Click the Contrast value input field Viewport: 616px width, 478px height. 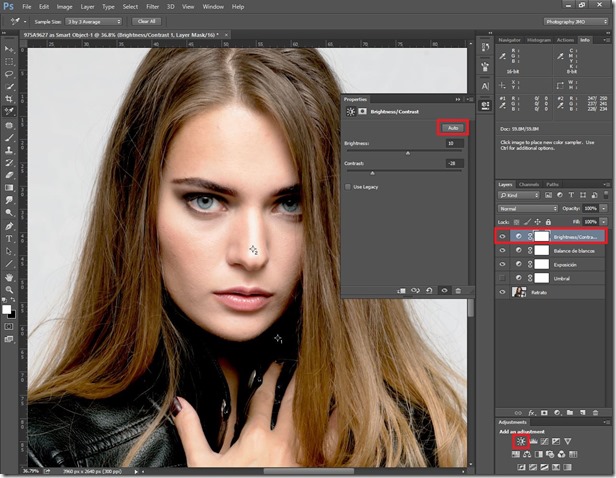[x=455, y=163]
